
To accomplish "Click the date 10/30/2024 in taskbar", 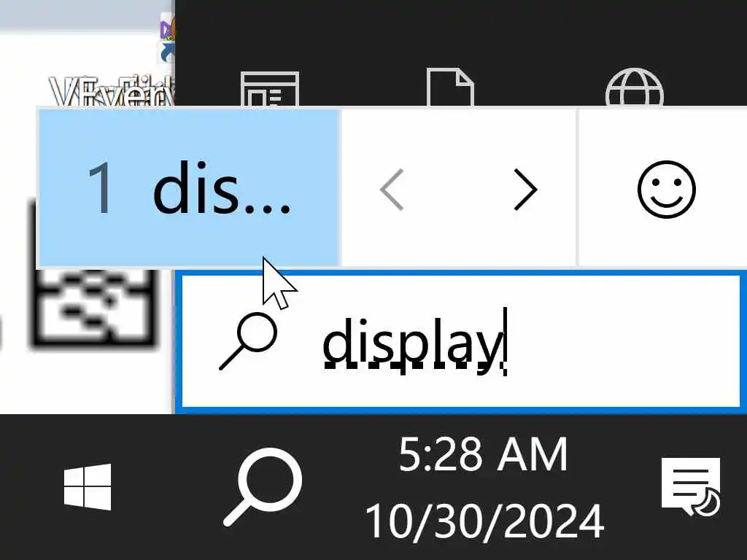I will coord(484,522).
